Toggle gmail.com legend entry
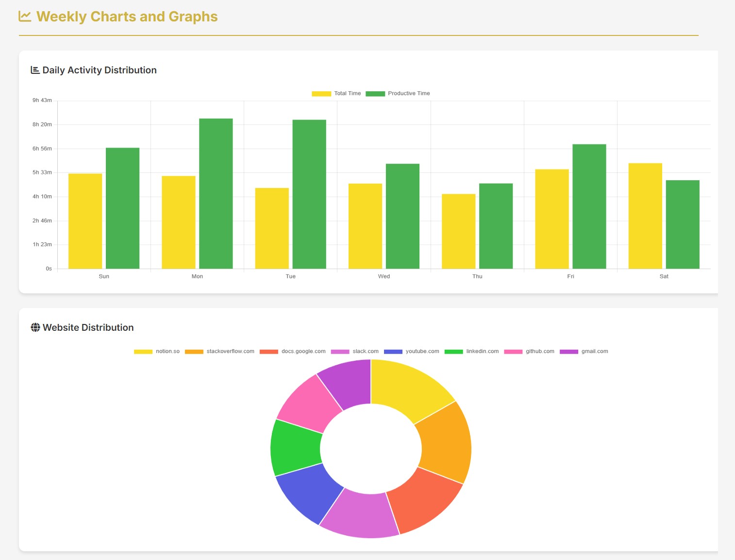The height and width of the screenshot is (560, 735). 584,352
